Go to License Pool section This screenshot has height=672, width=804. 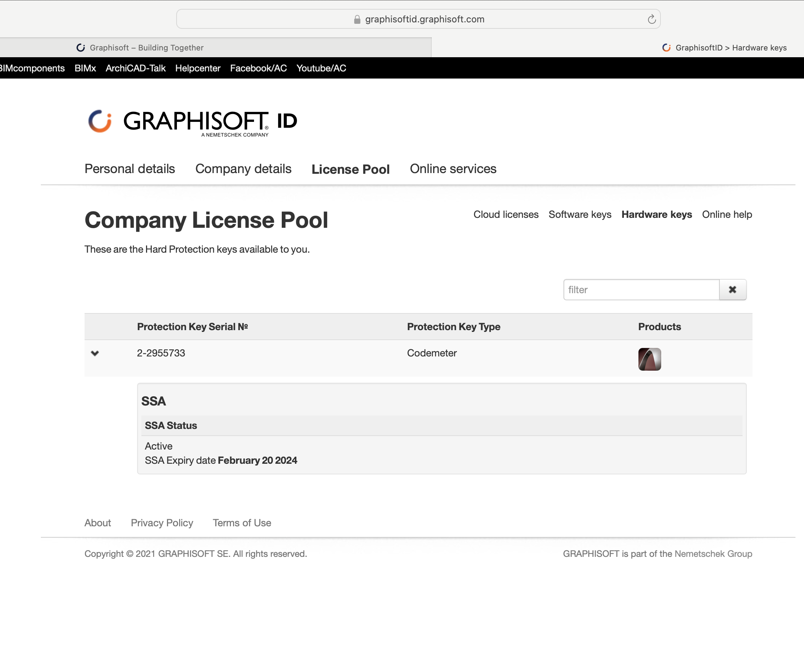click(350, 169)
